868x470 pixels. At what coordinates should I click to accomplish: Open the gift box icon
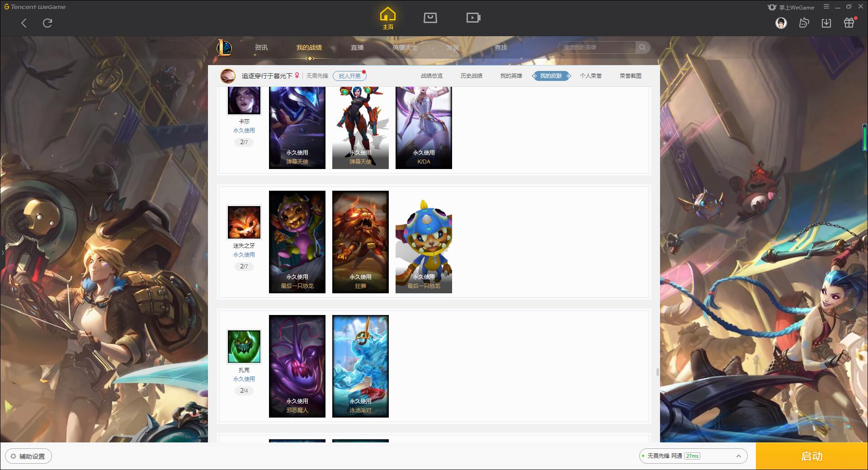(x=849, y=23)
